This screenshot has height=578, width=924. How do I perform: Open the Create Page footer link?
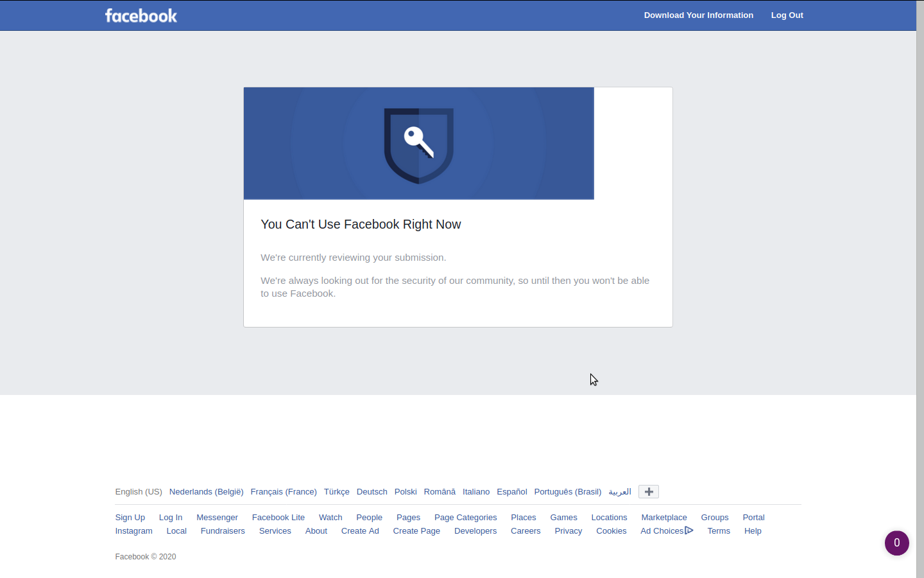coord(416,531)
